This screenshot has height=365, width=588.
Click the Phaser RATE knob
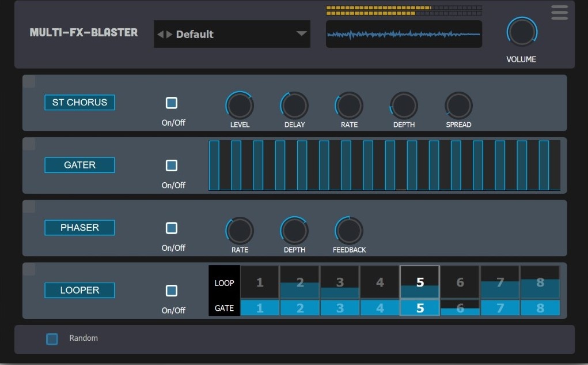[x=239, y=231]
